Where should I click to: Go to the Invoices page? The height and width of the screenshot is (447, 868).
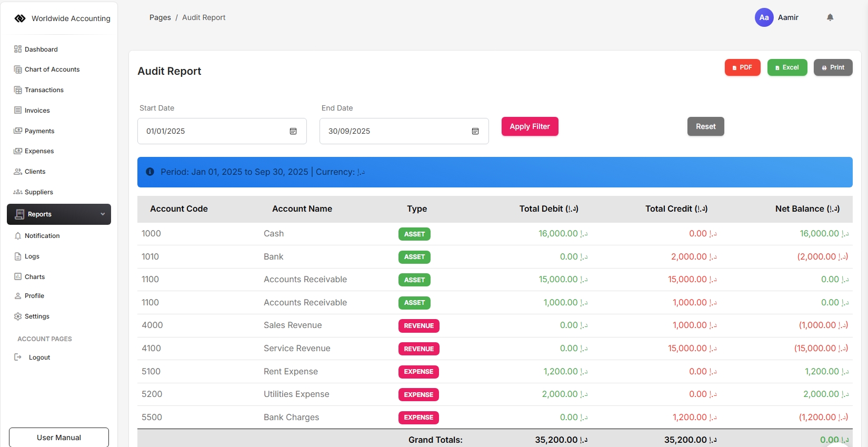click(x=37, y=111)
